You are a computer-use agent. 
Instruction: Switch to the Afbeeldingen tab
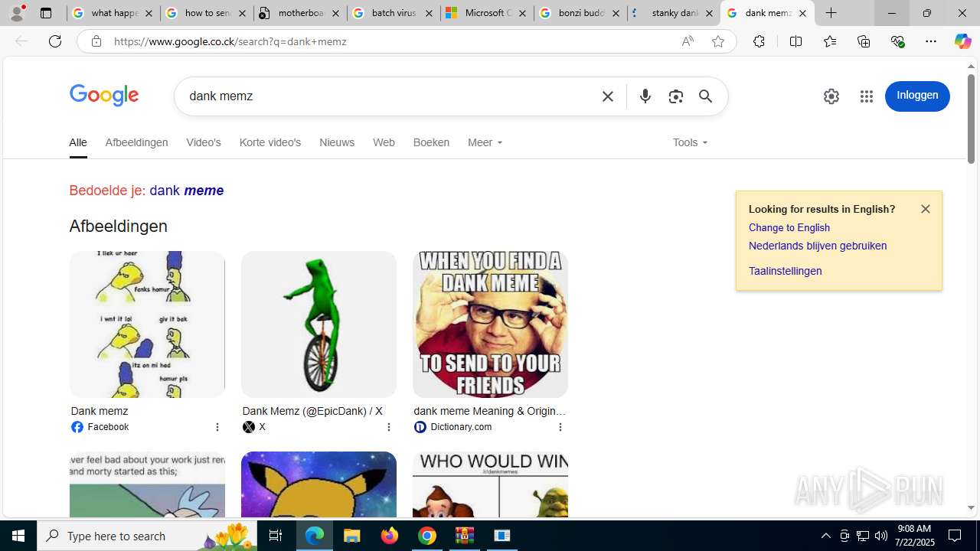pyautogui.click(x=136, y=142)
